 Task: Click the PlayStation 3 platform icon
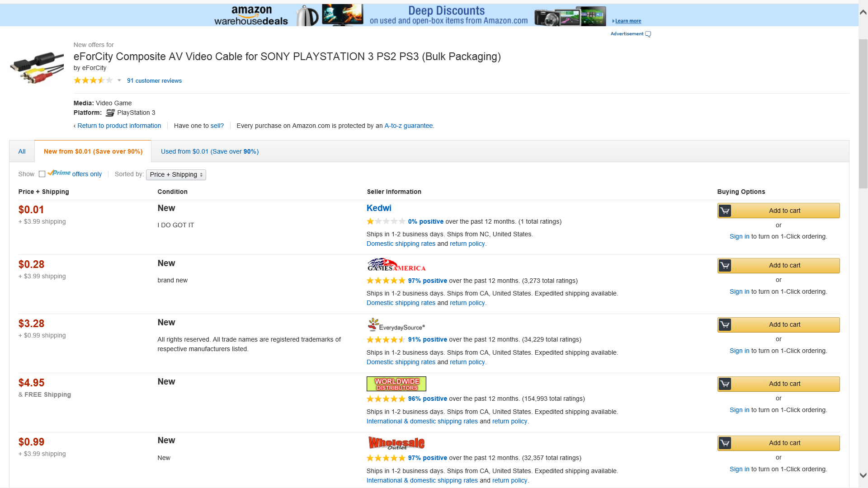(110, 113)
